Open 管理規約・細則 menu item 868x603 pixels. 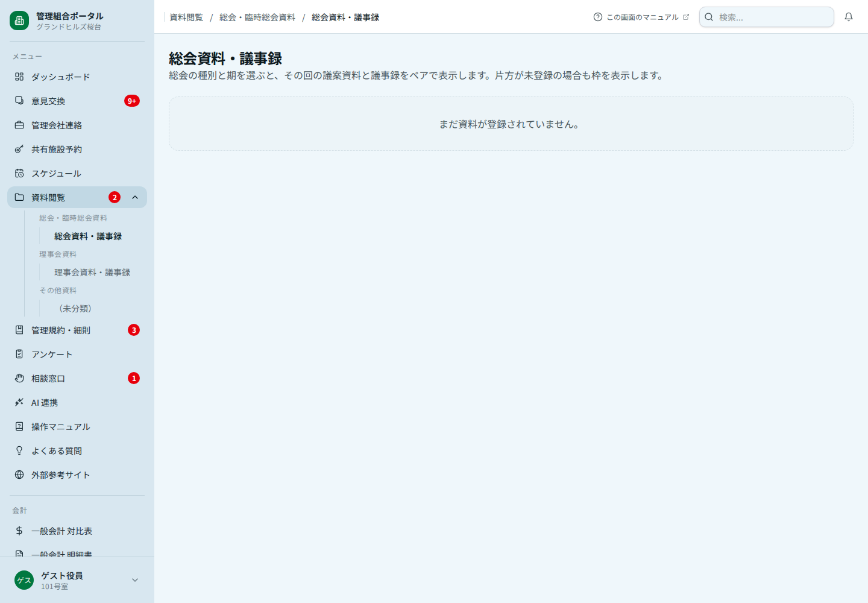click(77, 330)
